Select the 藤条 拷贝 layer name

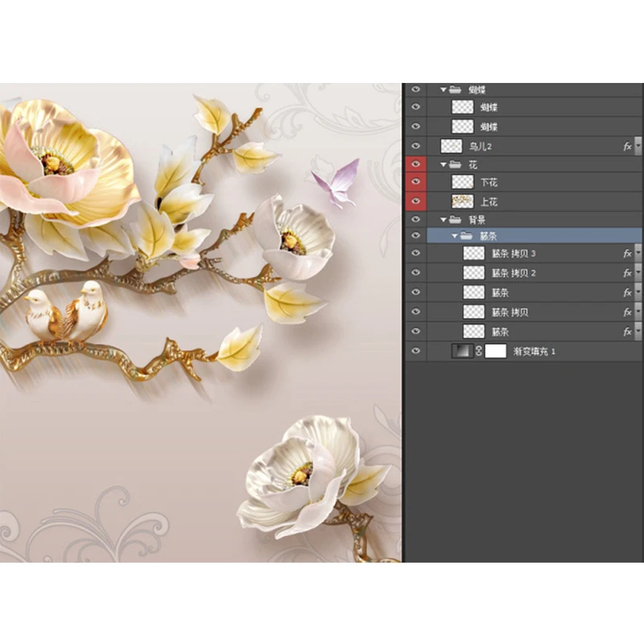510,312
